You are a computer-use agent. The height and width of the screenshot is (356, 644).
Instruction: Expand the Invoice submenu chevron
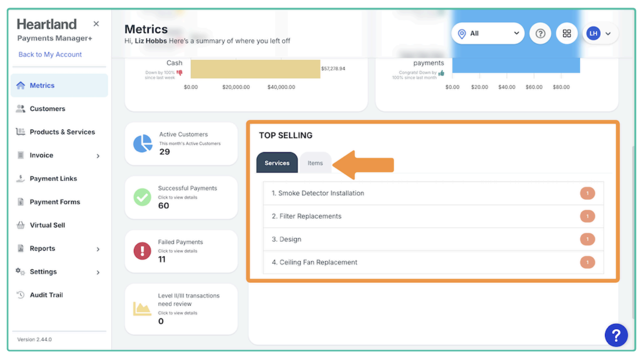pos(98,156)
